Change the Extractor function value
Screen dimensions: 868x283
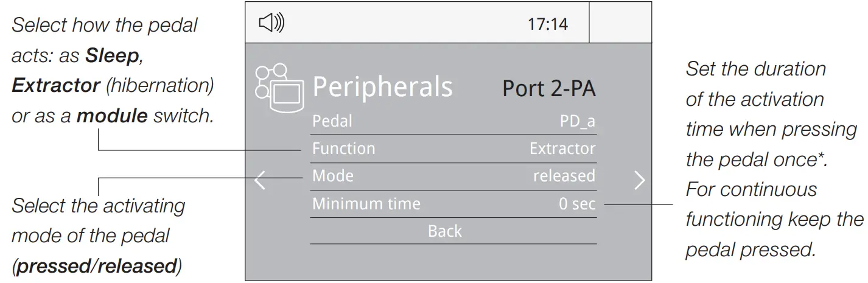point(562,148)
